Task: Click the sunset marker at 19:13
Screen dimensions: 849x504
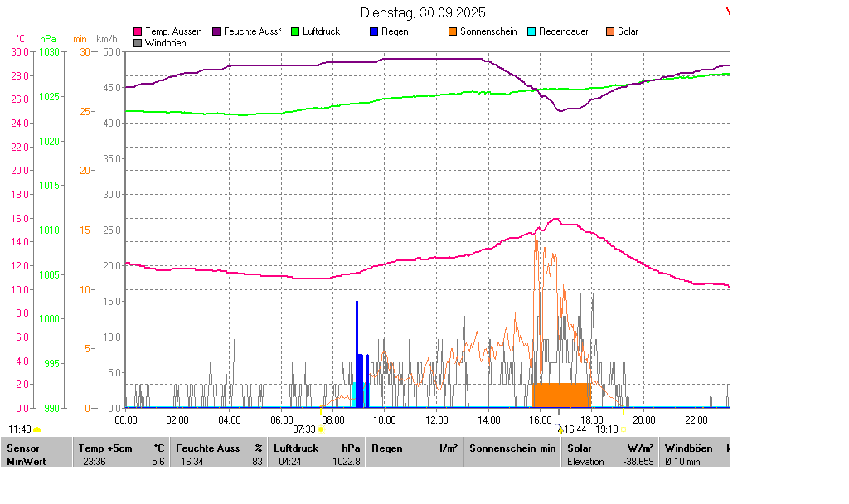Action: (623, 429)
